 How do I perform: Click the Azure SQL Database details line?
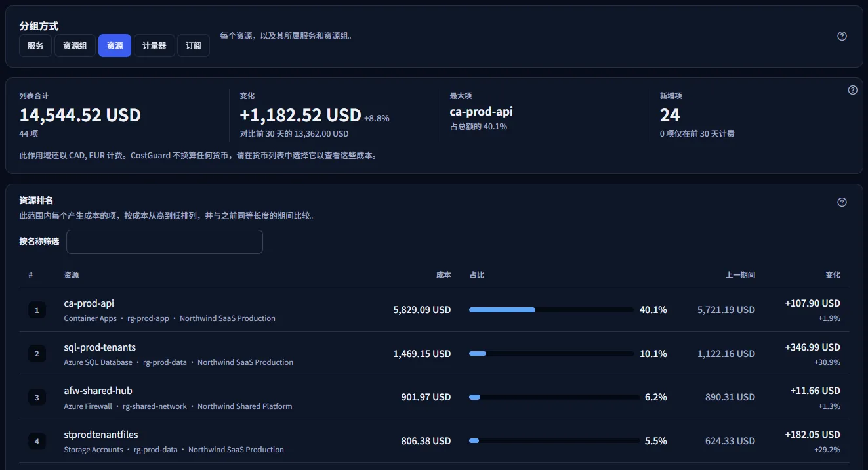pos(178,362)
